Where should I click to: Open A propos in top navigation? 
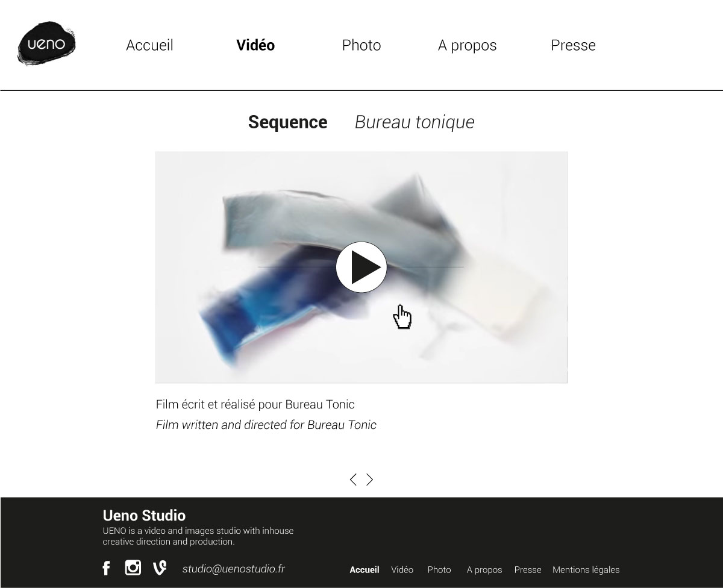pos(468,46)
